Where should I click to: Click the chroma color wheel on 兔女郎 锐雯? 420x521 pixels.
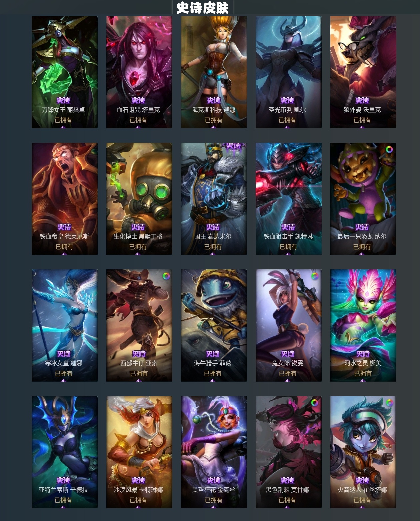pyautogui.click(x=315, y=276)
